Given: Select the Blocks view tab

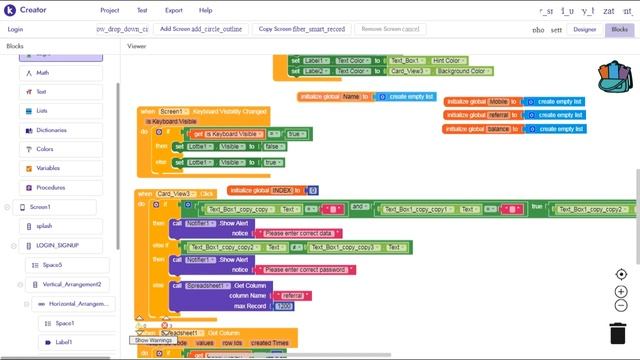Looking at the screenshot, I should [x=619, y=30].
